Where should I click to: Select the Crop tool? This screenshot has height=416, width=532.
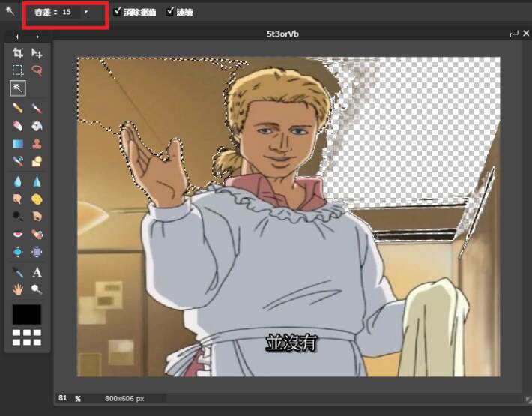[x=18, y=53]
